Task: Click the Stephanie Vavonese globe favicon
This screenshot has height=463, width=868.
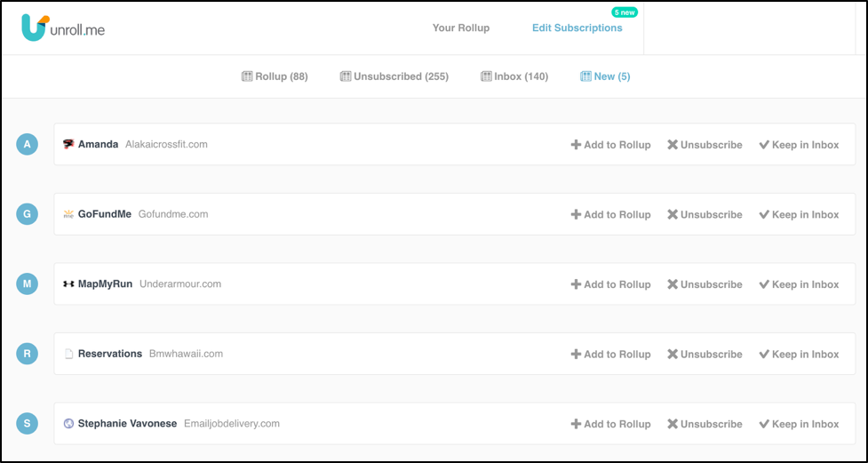Action: [68, 424]
